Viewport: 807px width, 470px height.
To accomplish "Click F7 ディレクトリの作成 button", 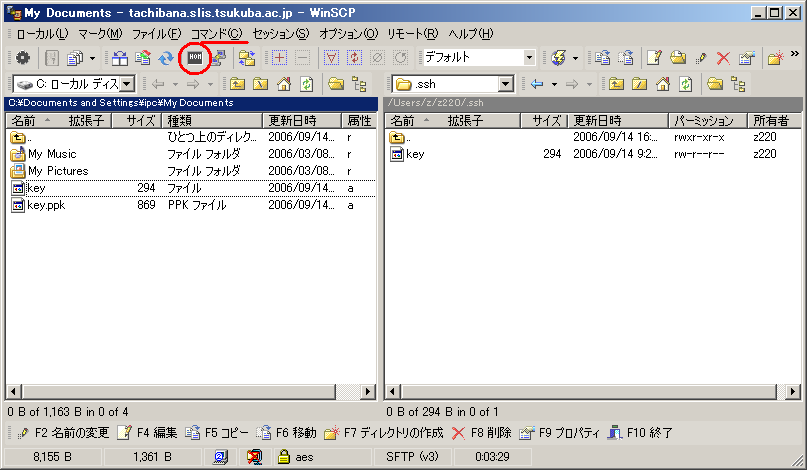I will pos(384,433).
